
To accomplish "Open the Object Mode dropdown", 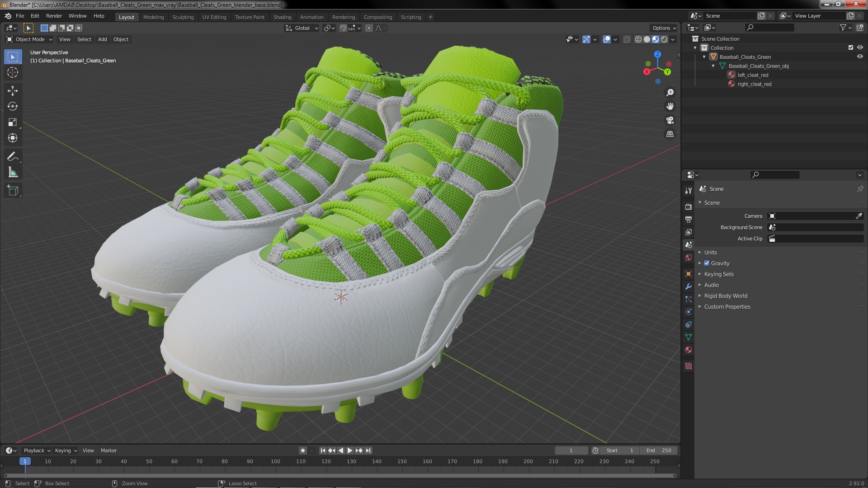I will click(29, 39).
